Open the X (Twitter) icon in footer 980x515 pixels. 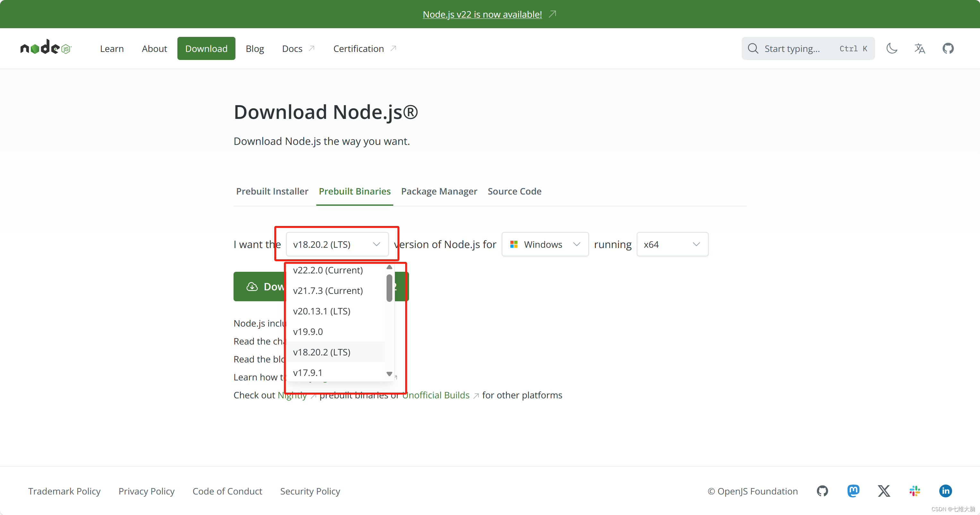pyautogui.click(x=884, y=491)
